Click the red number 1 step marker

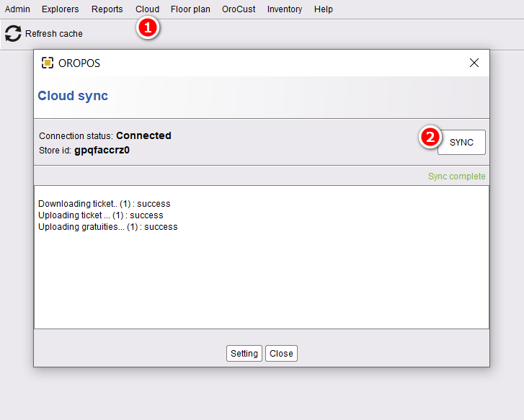148,29
